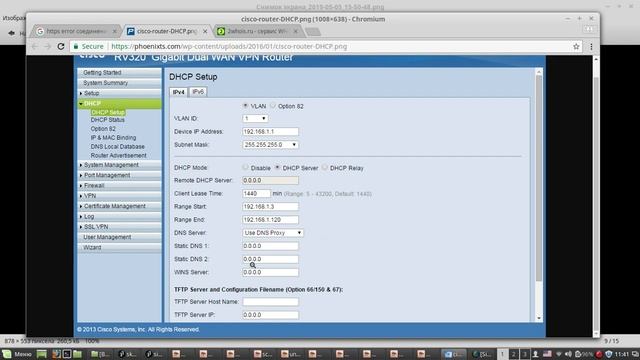
Task: Open the Wizard sidebar item
Action: pos(120,247)
